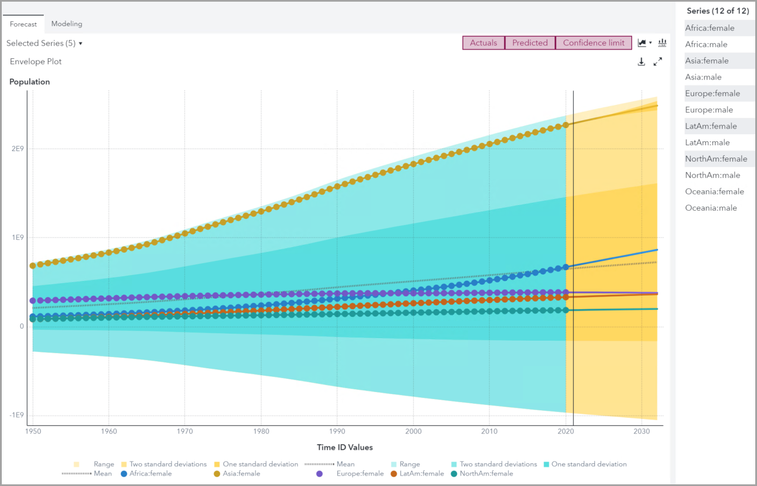
Task: Click the Time ID Values axis label
Action: pyautogui.click(x=345, y=447)
